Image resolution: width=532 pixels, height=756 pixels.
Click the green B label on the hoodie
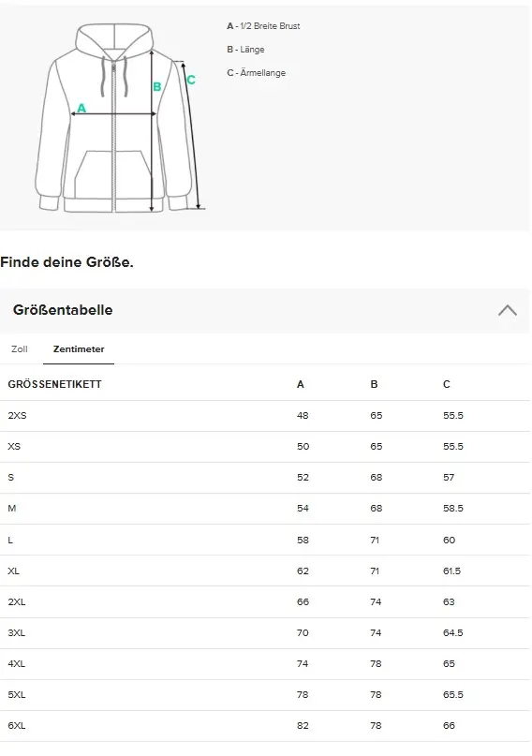pyautogui.click(x=157, y=87)
